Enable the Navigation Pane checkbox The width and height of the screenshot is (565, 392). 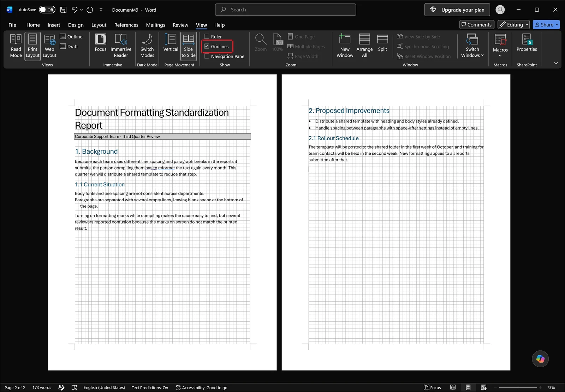(x=207, y=56)
